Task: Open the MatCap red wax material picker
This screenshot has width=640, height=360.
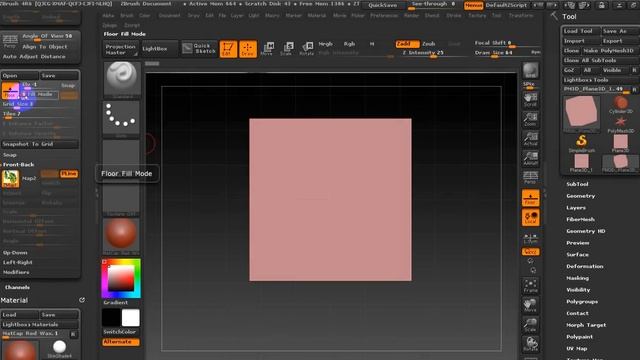Action: pos(121,236)
